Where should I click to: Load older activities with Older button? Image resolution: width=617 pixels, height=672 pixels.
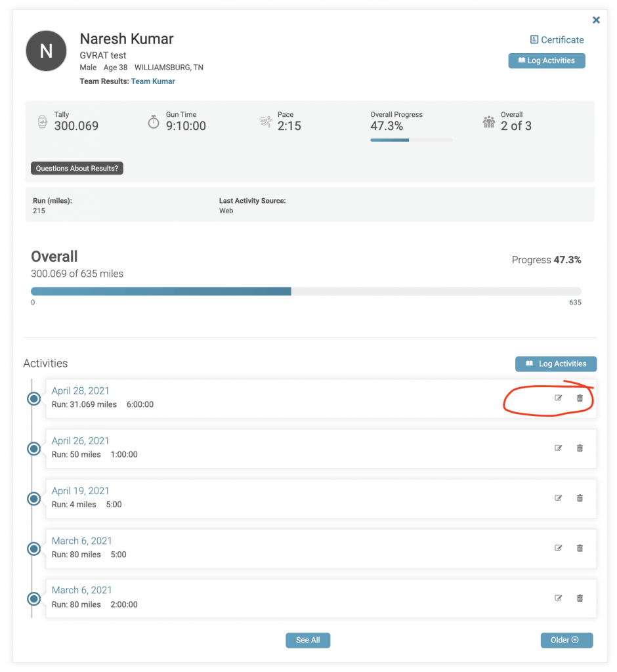[566, 640]
